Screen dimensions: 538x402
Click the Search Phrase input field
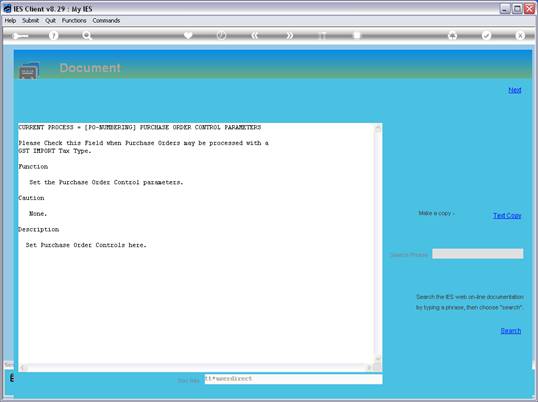478,254
